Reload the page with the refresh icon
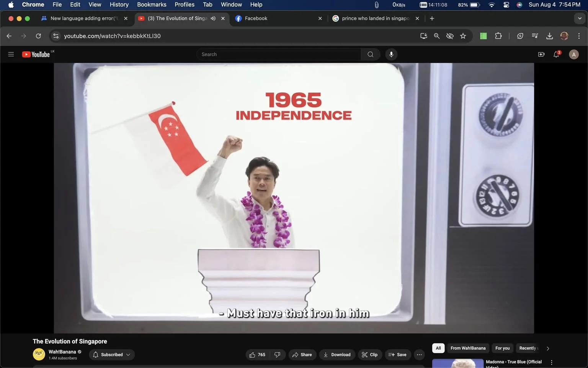The width and height of the screenshot is (588, 368). pos(38,36)
